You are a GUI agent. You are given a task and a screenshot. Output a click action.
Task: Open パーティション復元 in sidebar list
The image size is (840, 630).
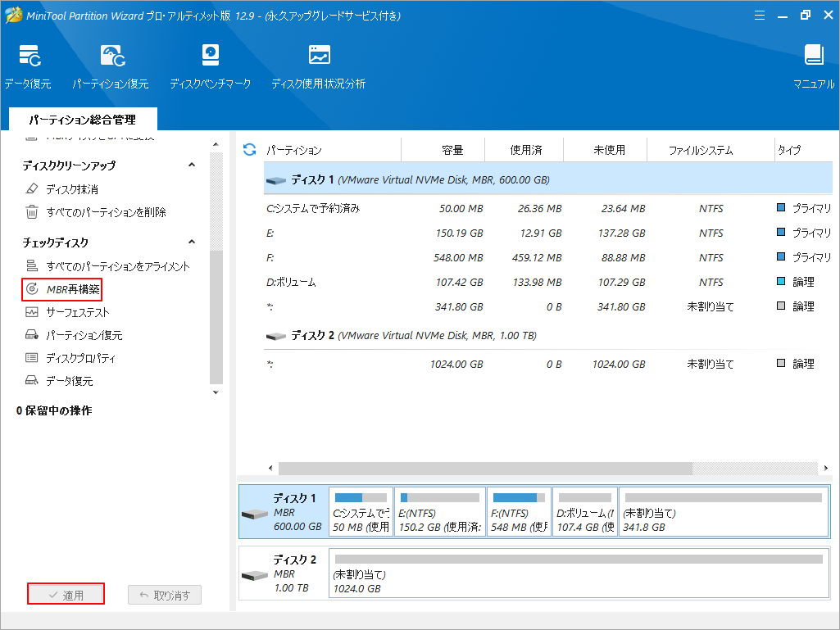(x=74, y=335)
